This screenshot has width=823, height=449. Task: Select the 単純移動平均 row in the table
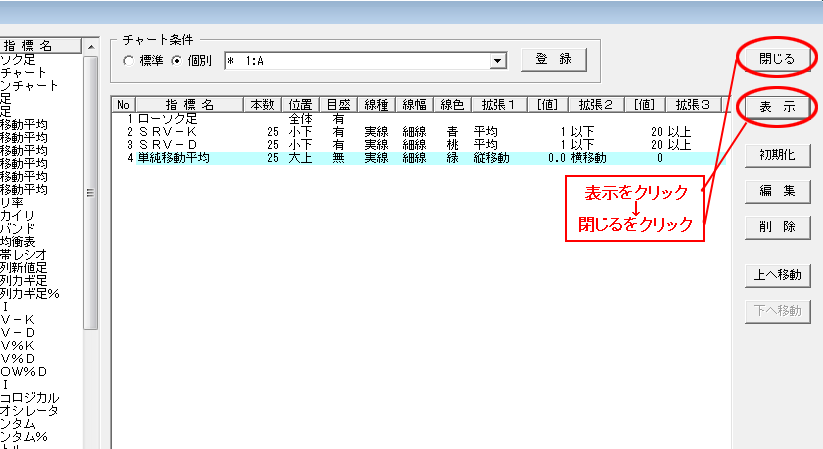tap(418, 158)
